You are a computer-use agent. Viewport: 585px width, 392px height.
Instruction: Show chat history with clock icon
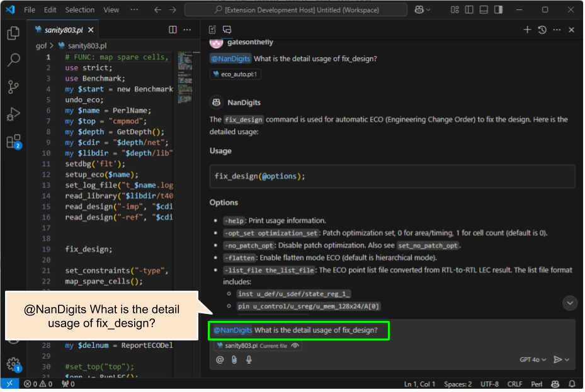(542, 30)
